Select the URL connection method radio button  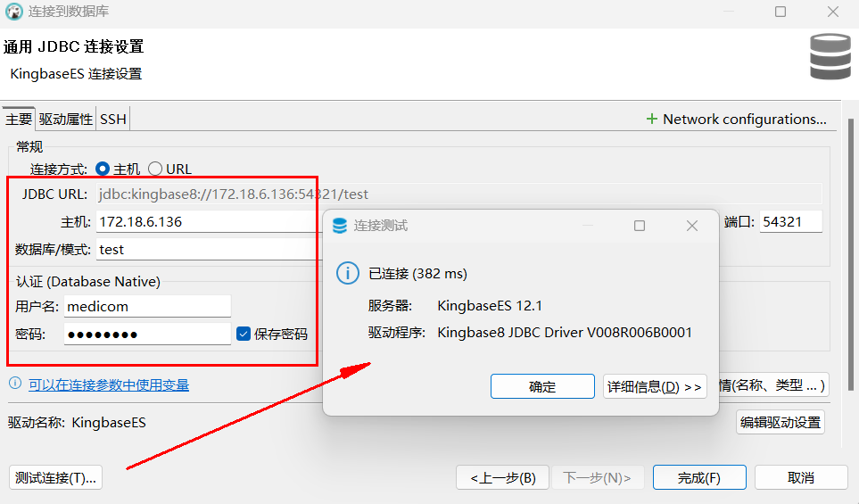click(155, 169)
